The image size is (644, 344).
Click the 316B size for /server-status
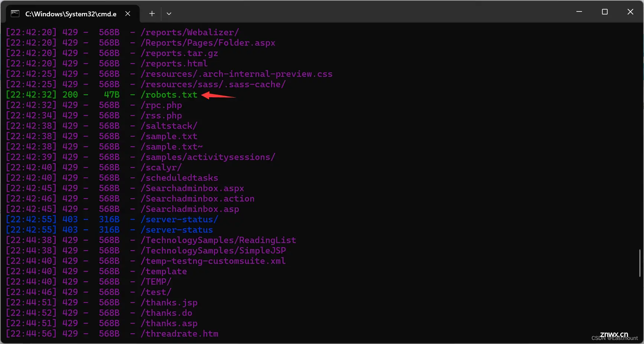pyautogui.click(x=109, y=230)
